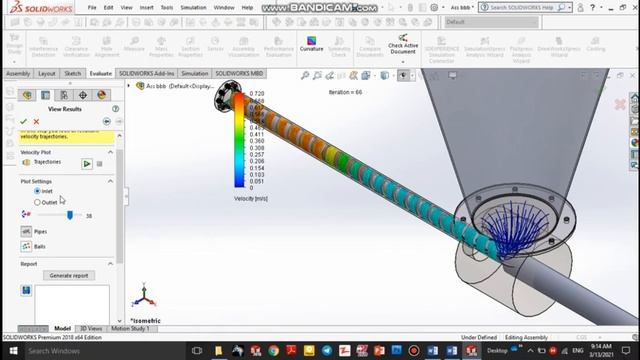The image size is (640, 360).
Task: Switch to the Layout ribbon tab
Action: point(47,73)
